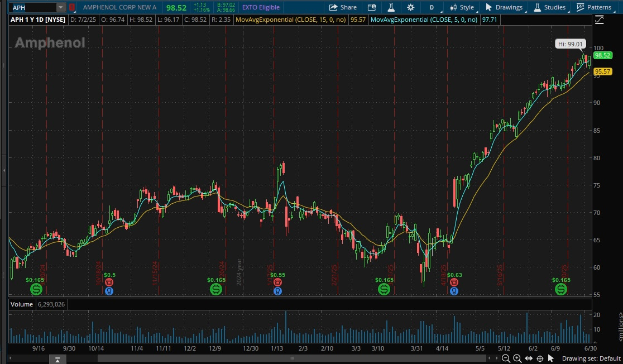Click the 12/30 date axis label

251,348
